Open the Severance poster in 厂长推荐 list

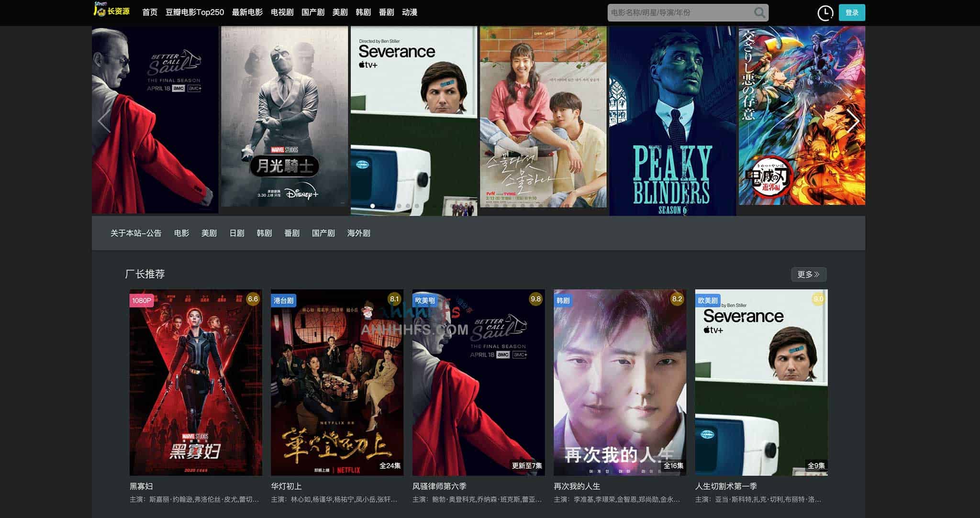(761, 382)
